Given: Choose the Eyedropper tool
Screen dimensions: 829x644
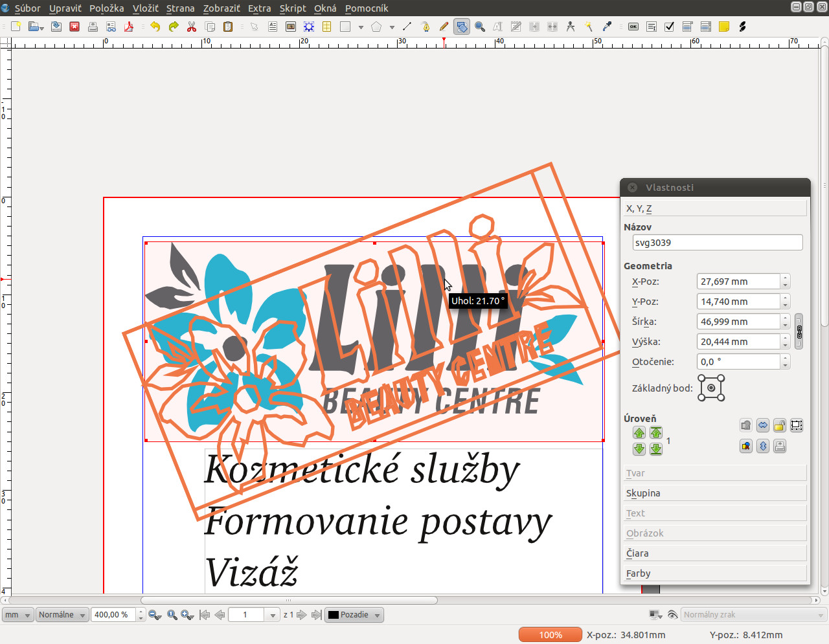Looking at the screenshot, I should 607,27.
